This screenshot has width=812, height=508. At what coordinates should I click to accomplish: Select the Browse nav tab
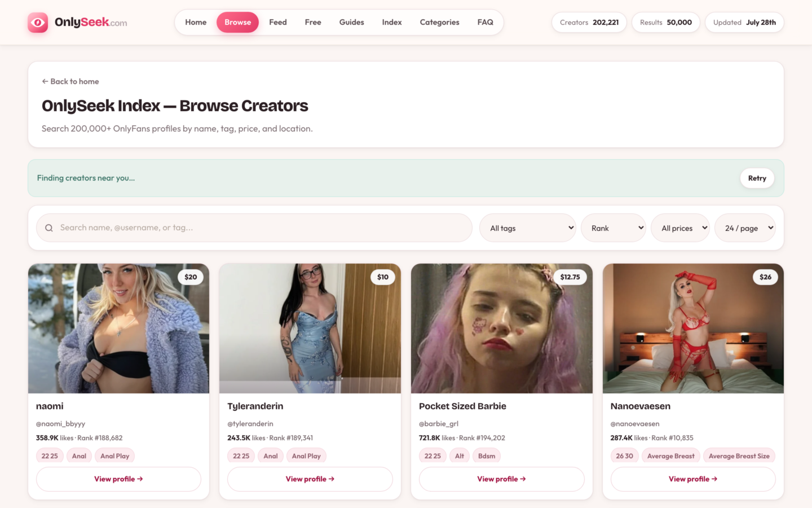[x=238, y=23]
